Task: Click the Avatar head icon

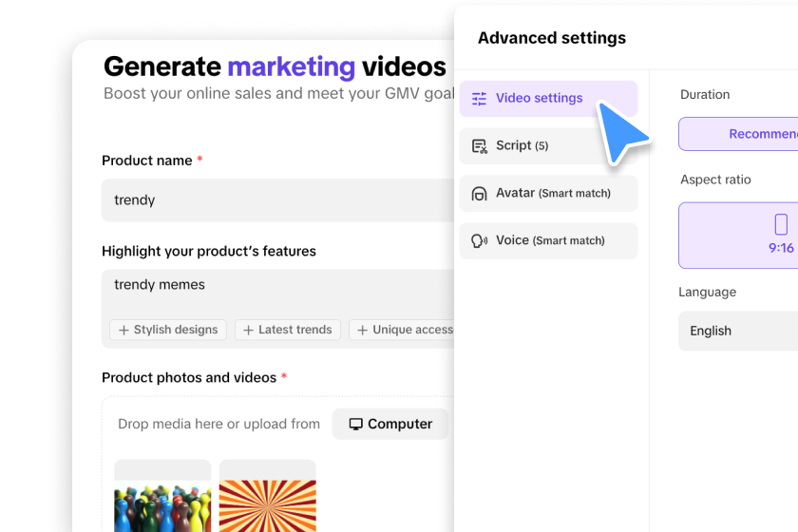Action: pos(479,194)
